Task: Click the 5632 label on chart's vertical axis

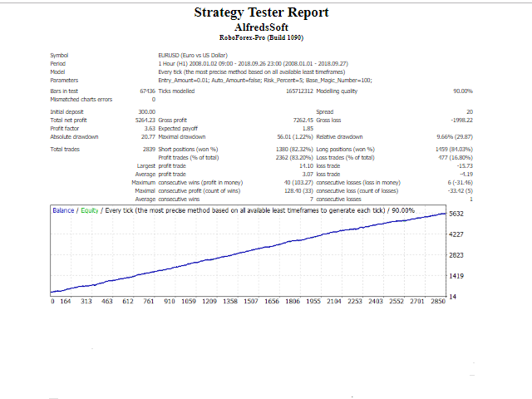Action: (456, 214)
